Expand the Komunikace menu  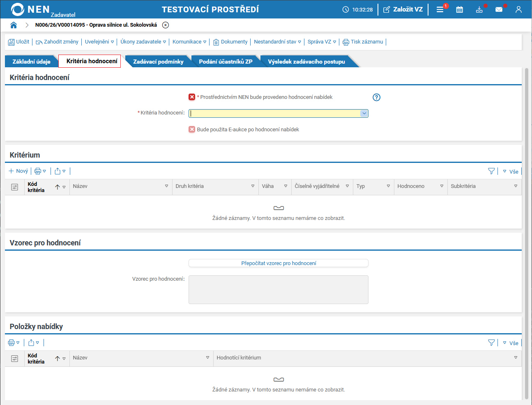[x=189, y=42]
